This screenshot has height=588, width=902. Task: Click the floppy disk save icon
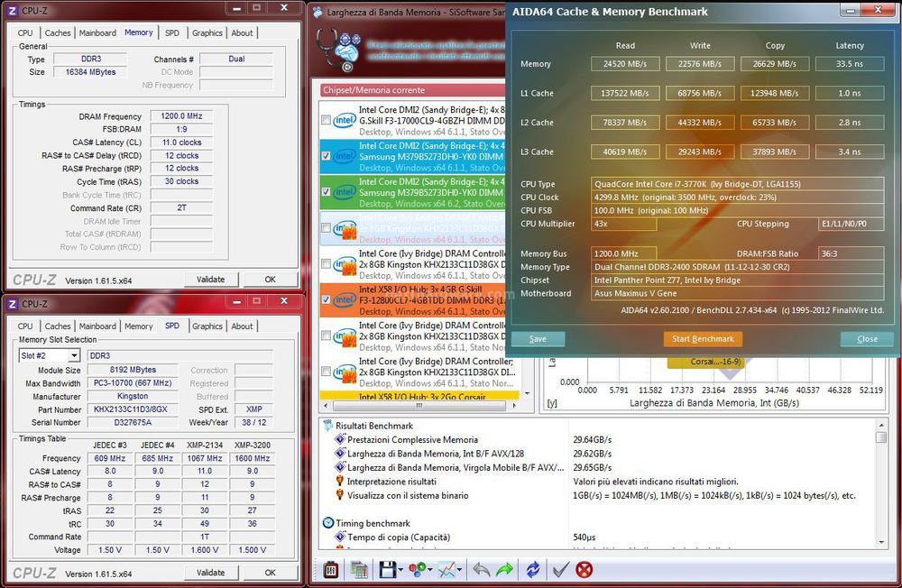(x=387, y=570)
